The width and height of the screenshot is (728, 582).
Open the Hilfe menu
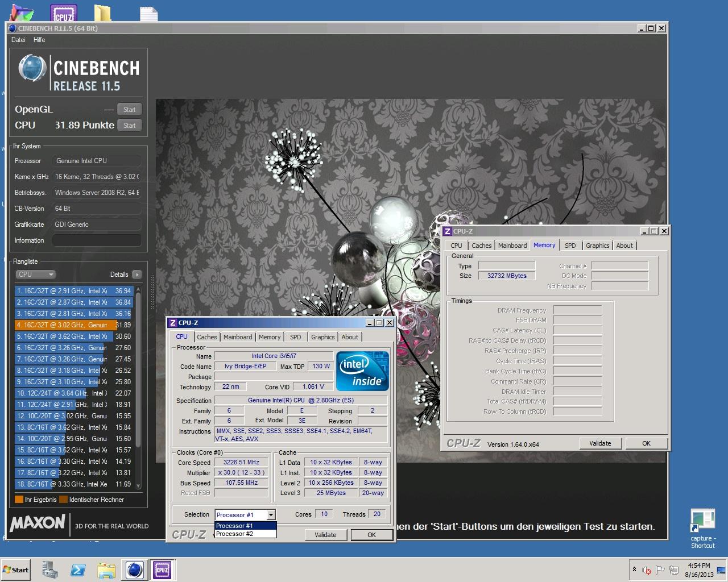pyautogui.click(x=39, y=40)
